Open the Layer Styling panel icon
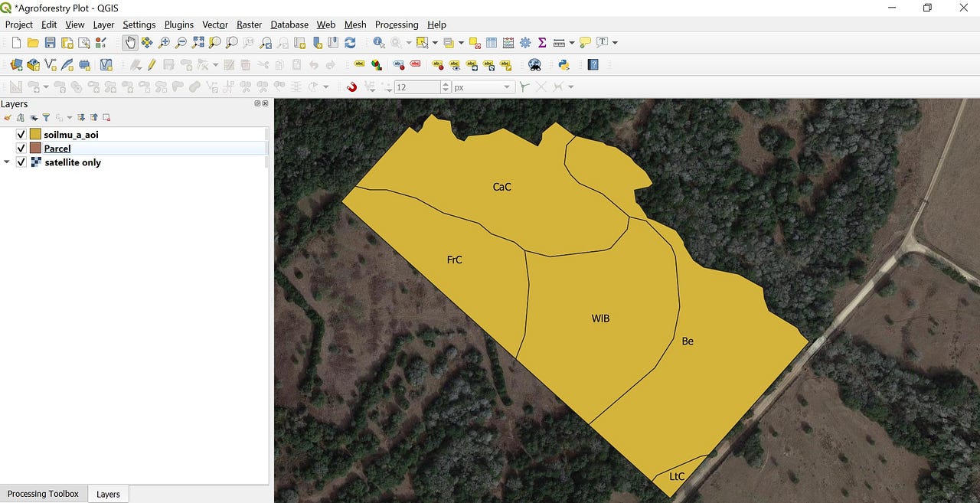The width and height of the screenshot is (980, 503). 8,117
